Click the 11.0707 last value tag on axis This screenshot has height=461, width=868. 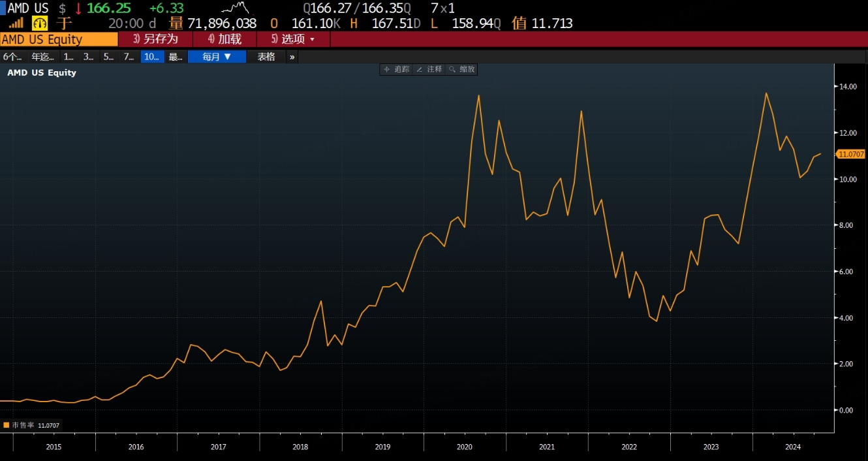[x=851, y=154]
